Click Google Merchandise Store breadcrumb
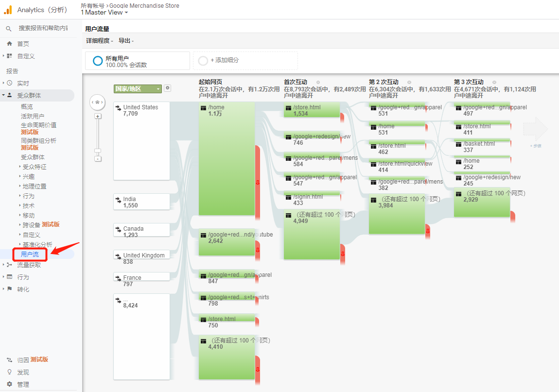Screen dimensions: 559x392 coord(144,6)
